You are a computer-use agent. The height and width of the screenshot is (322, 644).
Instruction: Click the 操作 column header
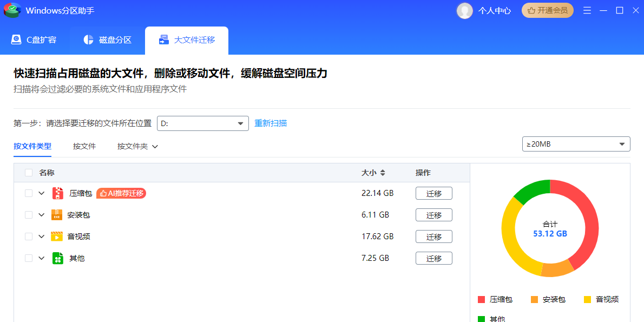point(423,173)
